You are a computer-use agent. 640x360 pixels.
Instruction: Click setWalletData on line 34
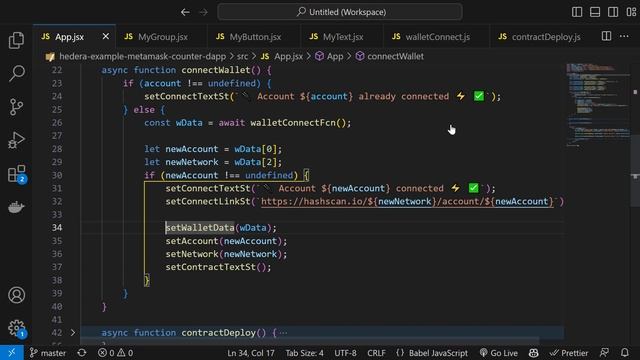(x=200, y=228)
